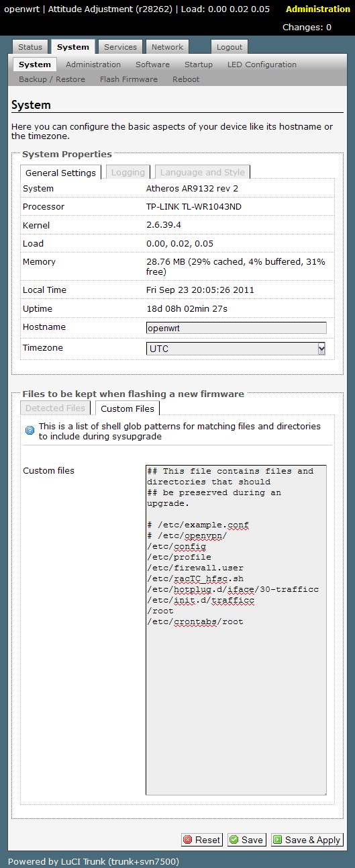This screenshot has width=355, height=868.
Task: Click the Atheros AR9132 rev 2 text
Action: pyautogui.click(x=192, y=189)
